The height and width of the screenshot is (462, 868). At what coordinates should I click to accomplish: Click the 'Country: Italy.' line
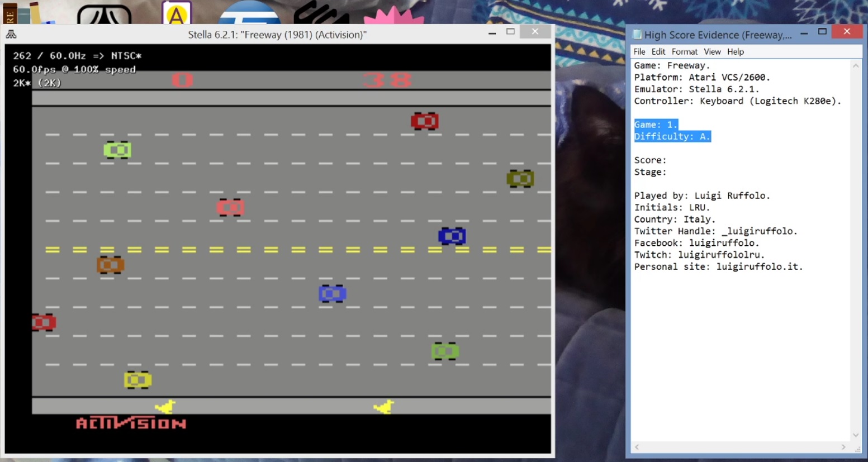[x=675, y=219]
